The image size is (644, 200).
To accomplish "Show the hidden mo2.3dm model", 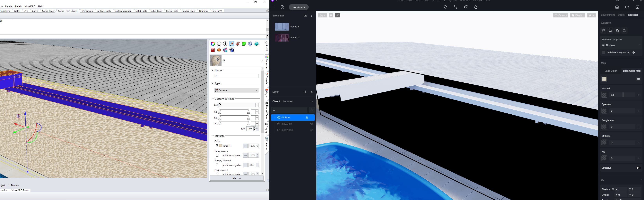I will tap(311, 124).
